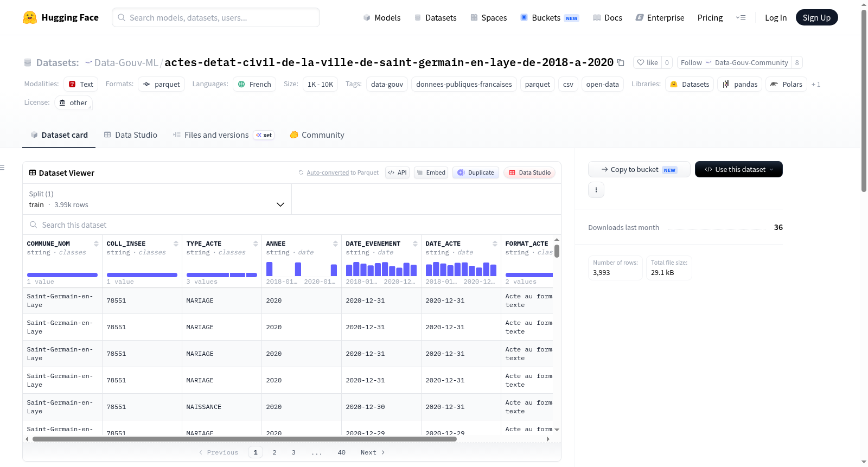Viewport: 868px width, 467px height.
Task: Click the page vertical scrollbar
Action: click(864, 100)
